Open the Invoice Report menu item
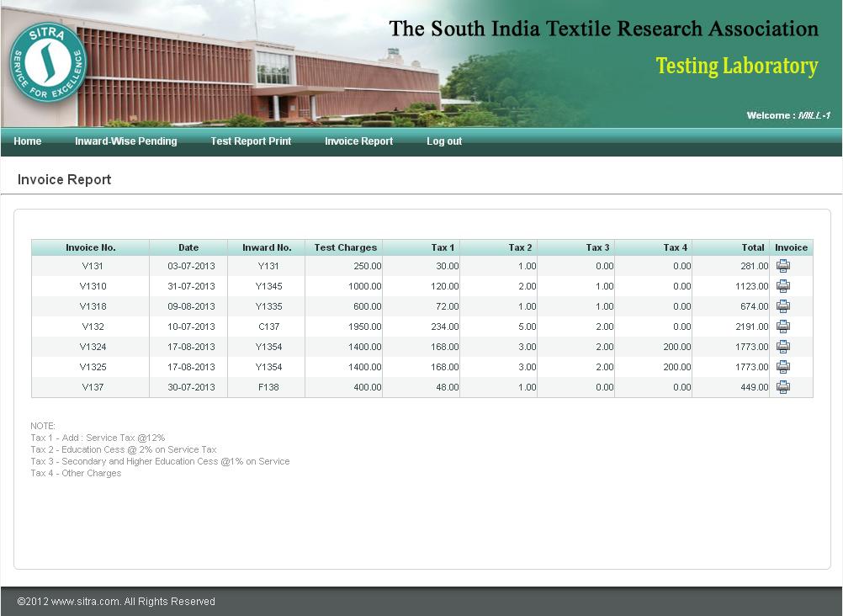Screen dimensions: 843x616 pyautogui.click(x=358, y=141)
